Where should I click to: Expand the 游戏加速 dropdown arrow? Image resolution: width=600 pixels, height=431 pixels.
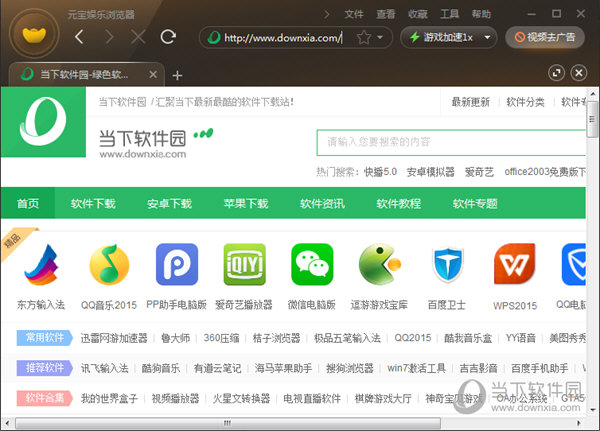[487, 38]
